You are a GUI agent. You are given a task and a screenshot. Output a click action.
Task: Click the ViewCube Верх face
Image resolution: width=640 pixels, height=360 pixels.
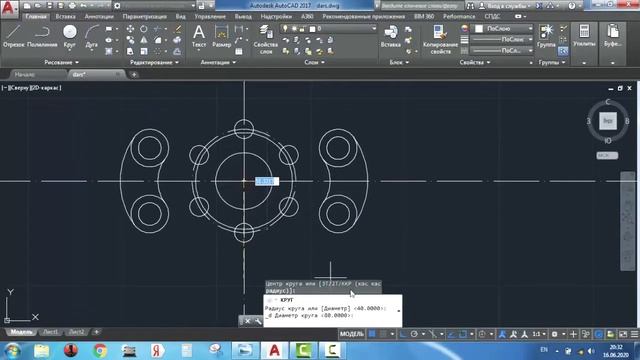(x=608, y=121)
